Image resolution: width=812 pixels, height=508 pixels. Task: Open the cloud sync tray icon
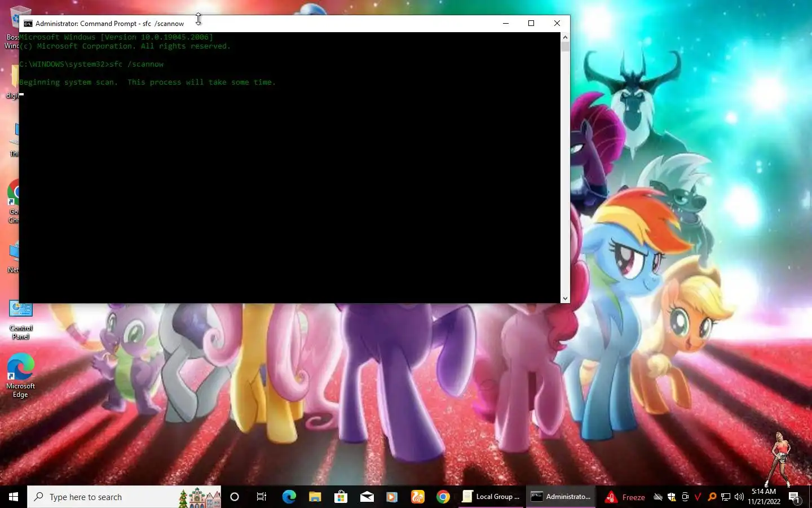657,497
